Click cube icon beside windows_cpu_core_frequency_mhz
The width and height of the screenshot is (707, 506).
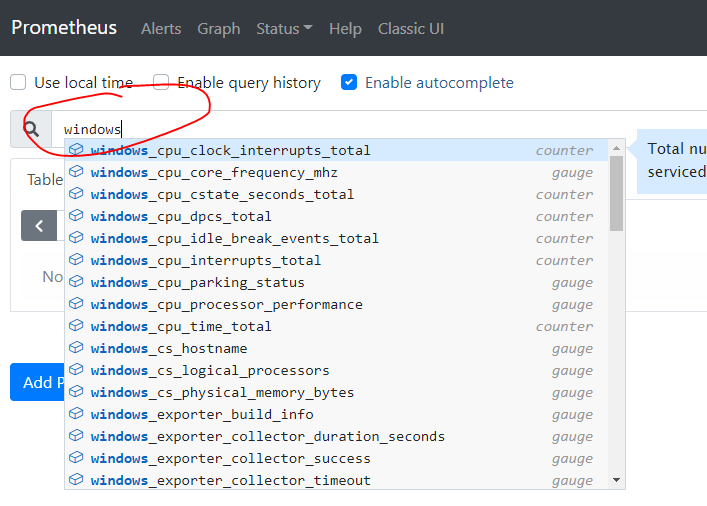tap(76, 172)
